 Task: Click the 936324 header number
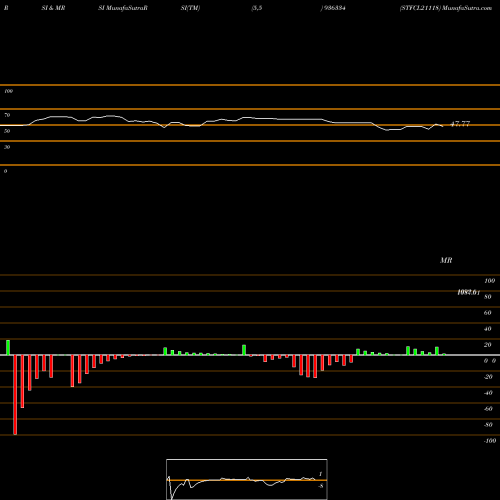click(x=335, y=8)
